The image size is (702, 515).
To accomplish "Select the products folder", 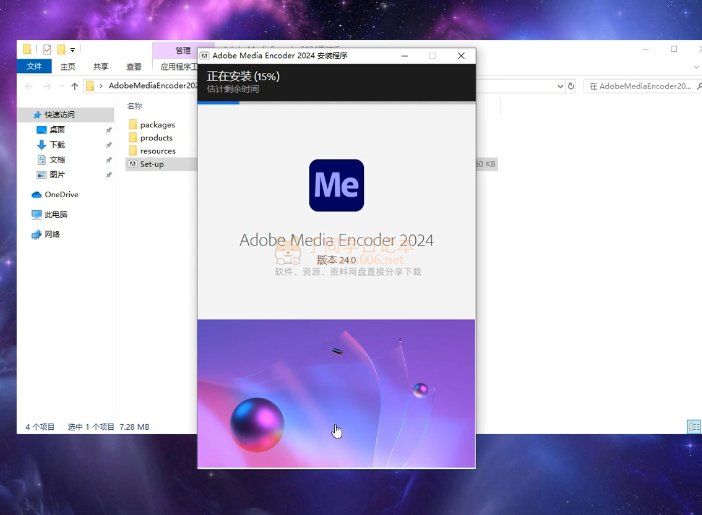I will (x=156, y=138).
